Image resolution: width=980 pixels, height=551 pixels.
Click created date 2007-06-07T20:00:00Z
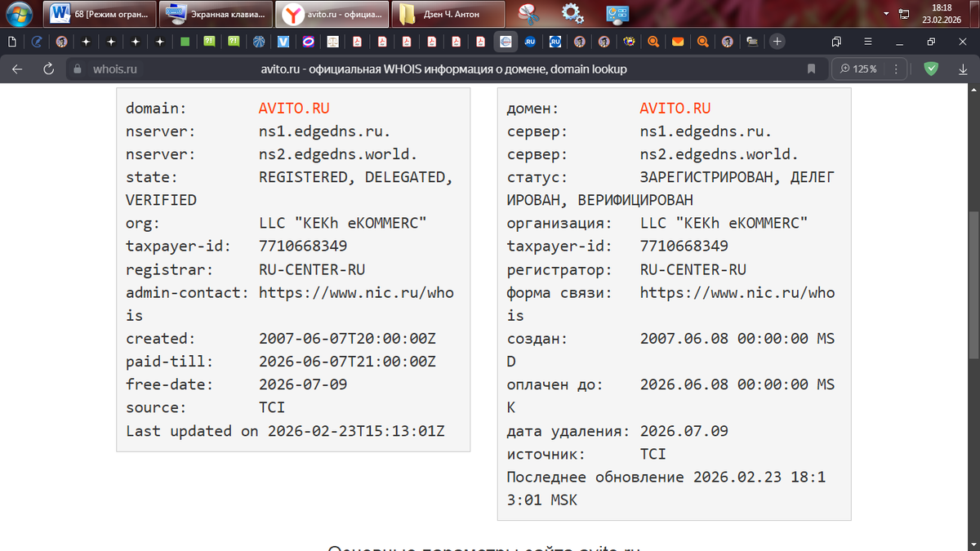(347, 338)
